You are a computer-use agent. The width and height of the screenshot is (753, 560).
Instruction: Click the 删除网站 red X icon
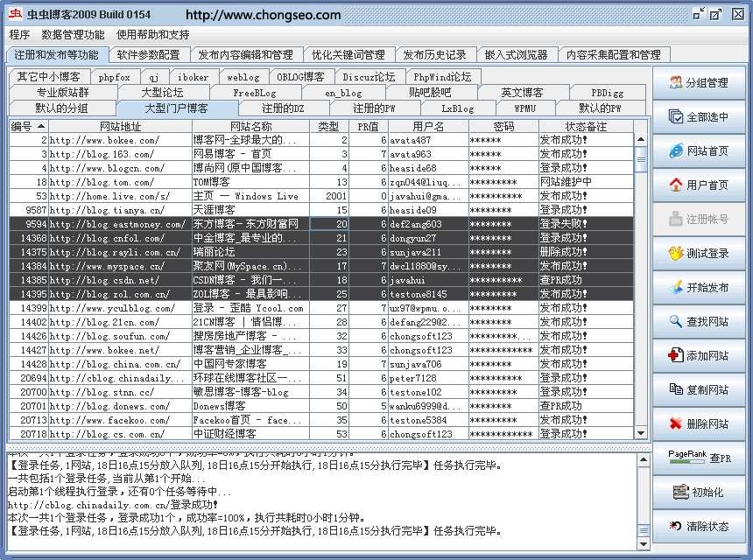676,423
